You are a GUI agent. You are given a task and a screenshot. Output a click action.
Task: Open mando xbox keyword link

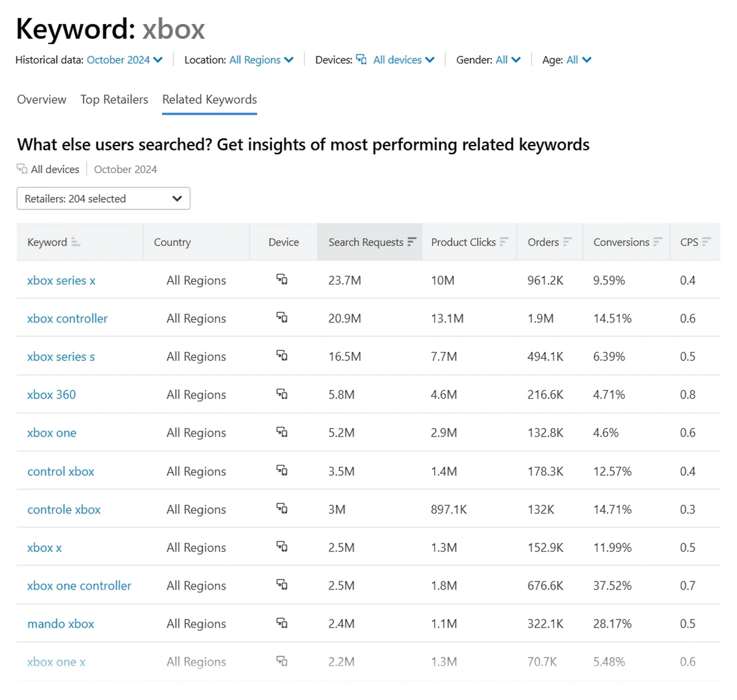pyautogui.click(x=61, y=624)
